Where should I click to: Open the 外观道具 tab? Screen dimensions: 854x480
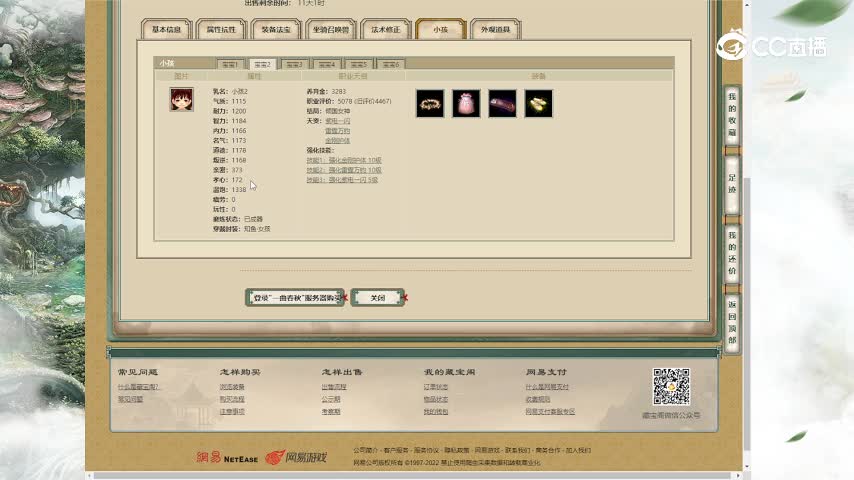(x=496, y=29)
